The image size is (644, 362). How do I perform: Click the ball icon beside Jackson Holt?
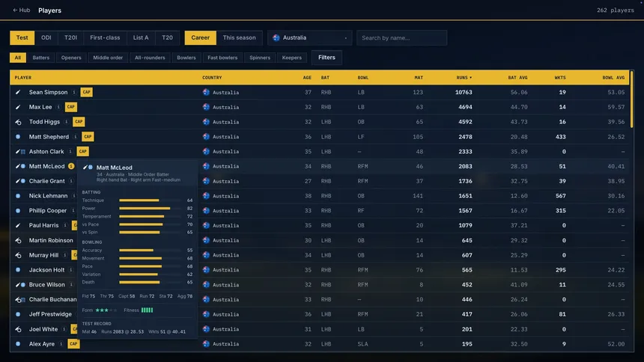pos(18,270)
